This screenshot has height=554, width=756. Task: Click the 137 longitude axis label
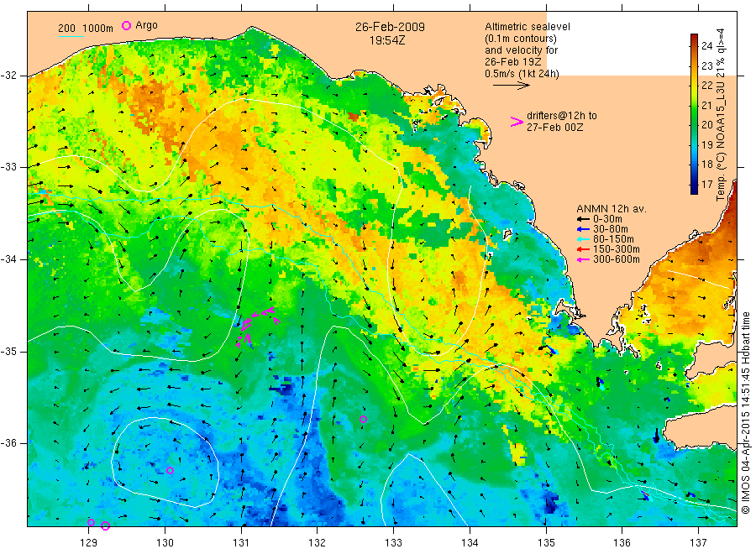(x=698, y=543)
